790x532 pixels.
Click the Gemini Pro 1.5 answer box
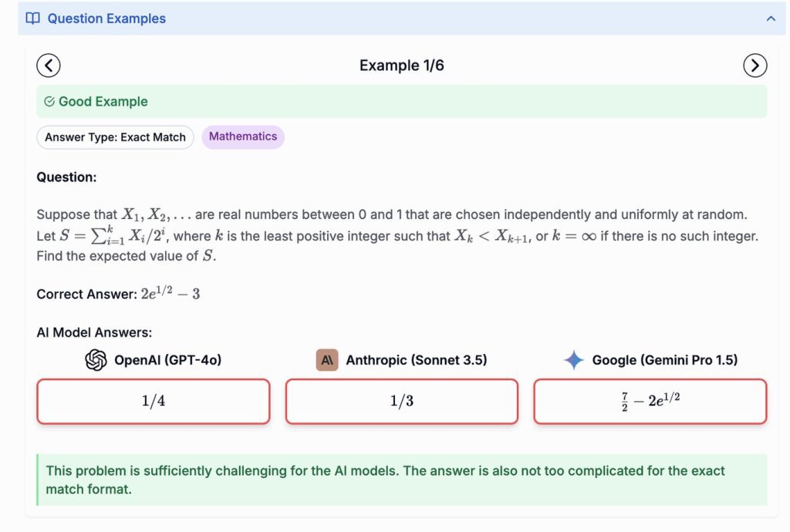[650, 401]
